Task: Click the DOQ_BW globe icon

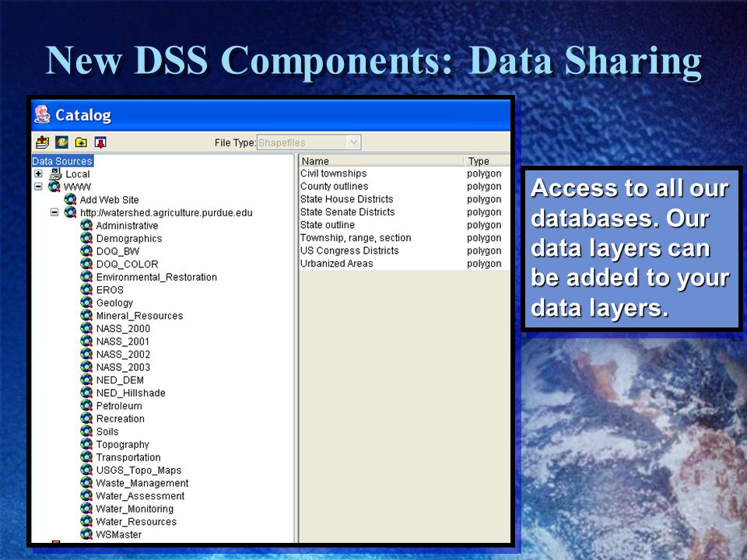Action: pos(86,250)
